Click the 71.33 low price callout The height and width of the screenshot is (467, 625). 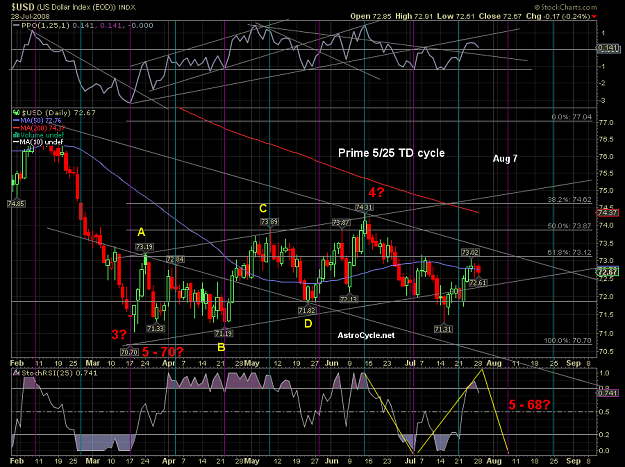click(155, 329)
